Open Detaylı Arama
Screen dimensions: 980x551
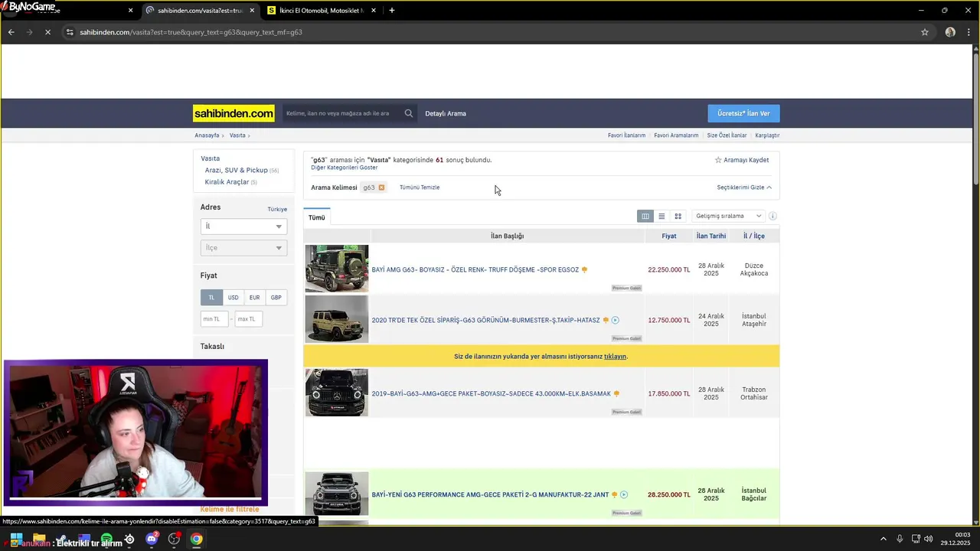tap(446, 113)
